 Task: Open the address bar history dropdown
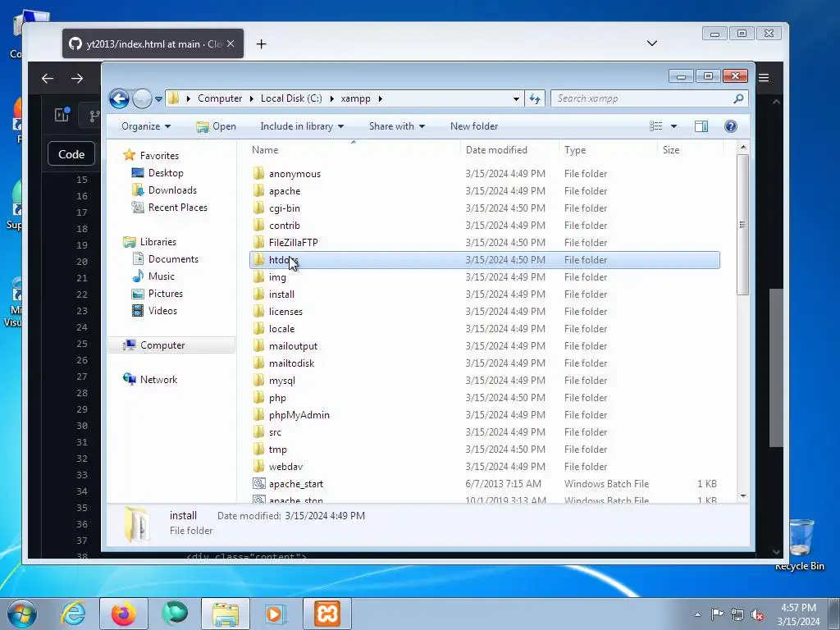point(516,98)
